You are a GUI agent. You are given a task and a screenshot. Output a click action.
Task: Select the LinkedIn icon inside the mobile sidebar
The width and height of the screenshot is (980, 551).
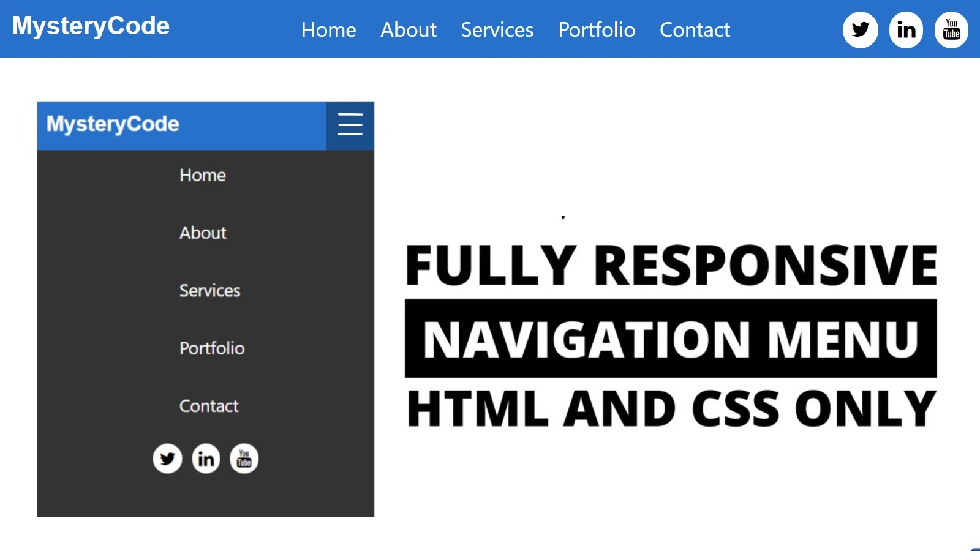(x=205, y=458)
